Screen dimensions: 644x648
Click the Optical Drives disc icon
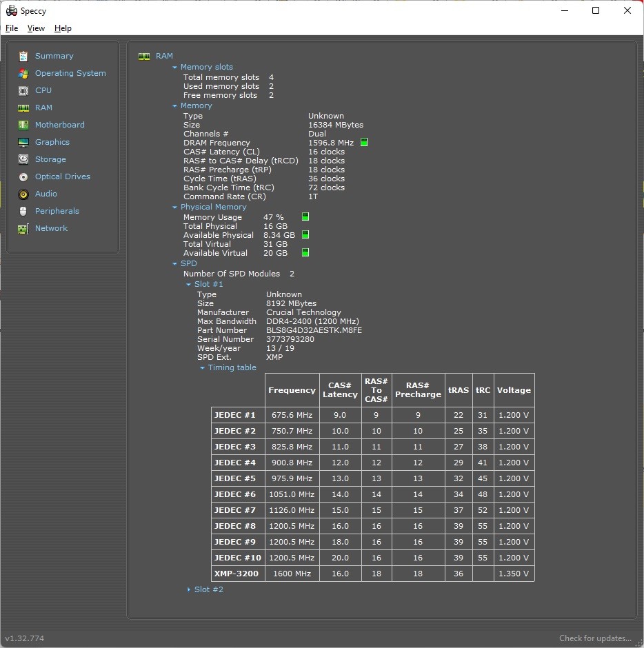pos(23,177)
